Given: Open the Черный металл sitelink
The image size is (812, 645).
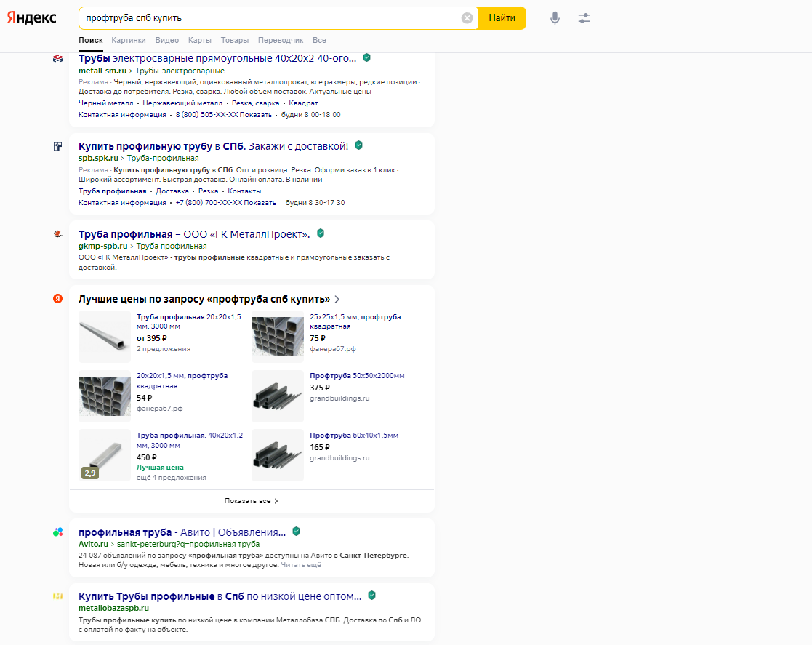Looking at the screenshot, I should coord(105,103).
